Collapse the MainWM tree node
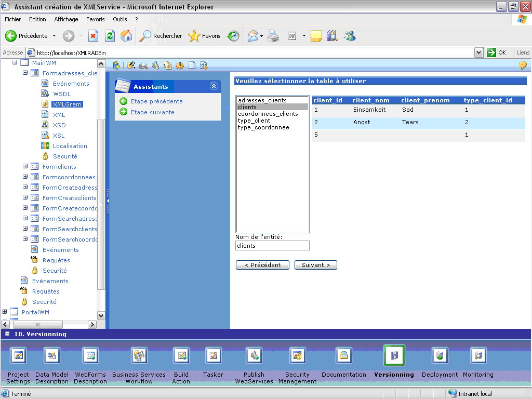The width and height of the screenshot is (532, 399). click(x=15, y=62)
